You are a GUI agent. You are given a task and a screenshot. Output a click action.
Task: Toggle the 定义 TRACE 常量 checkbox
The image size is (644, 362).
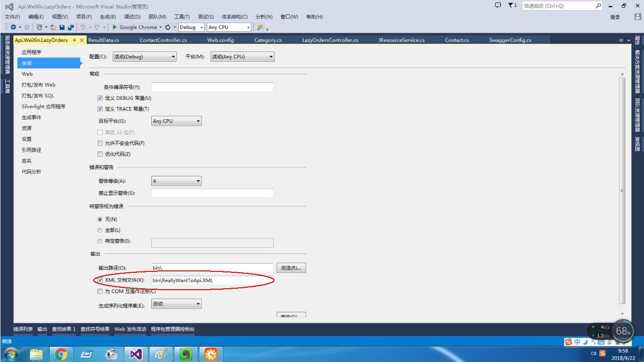pos(100,109)
